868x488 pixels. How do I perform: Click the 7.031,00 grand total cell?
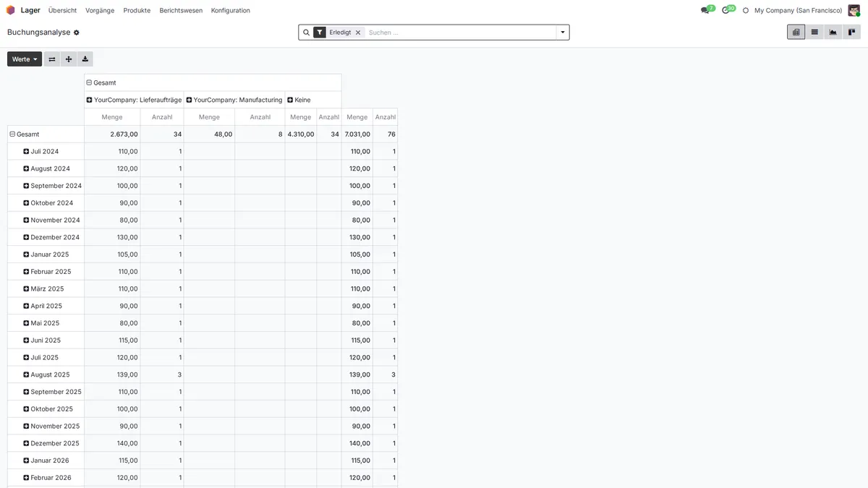point(357,134)
